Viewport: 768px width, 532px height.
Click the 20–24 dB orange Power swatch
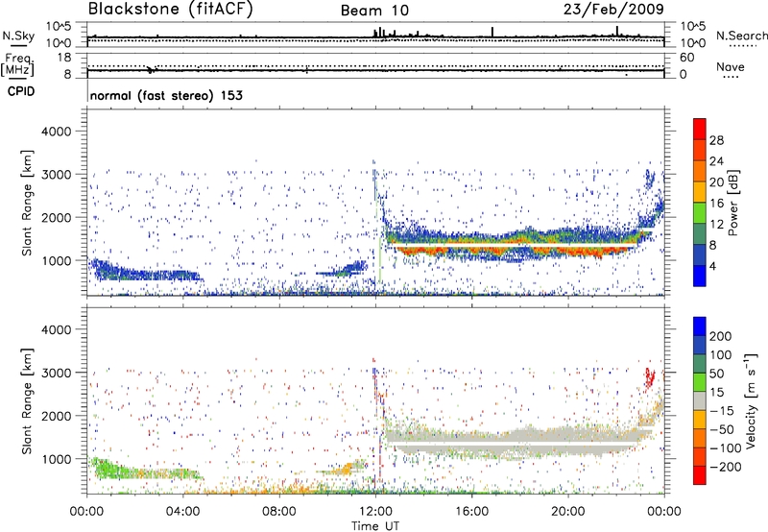tap(700, 171)
